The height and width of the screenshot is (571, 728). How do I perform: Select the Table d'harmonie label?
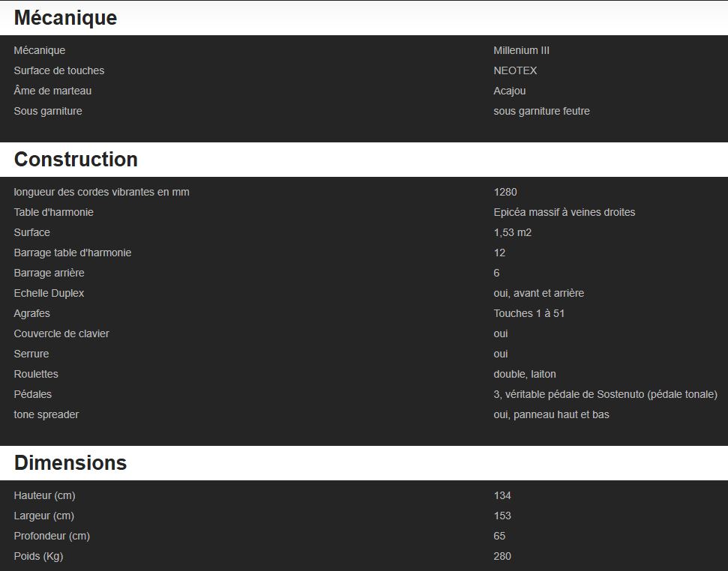click(53, 212)
